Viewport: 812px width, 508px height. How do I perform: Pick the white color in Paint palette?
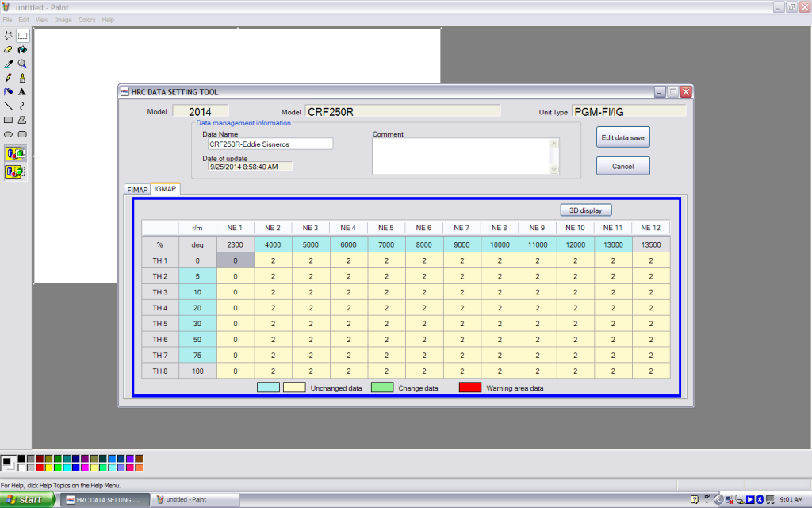point(21,468)
